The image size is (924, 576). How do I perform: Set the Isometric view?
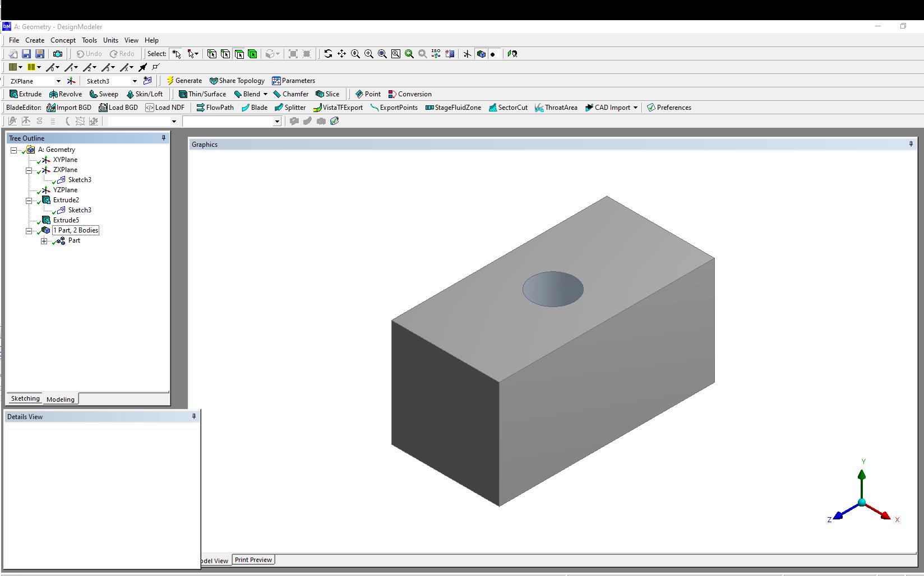click(x=436, y=54)
